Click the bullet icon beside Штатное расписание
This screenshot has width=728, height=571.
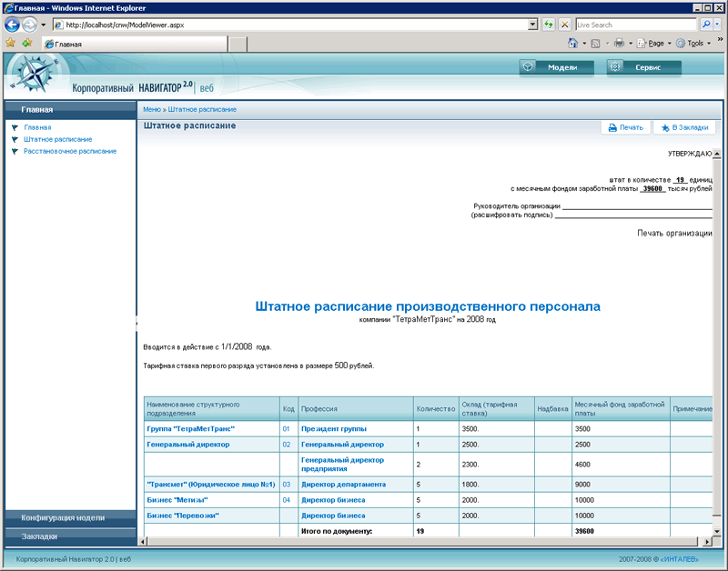pos(15,139)
